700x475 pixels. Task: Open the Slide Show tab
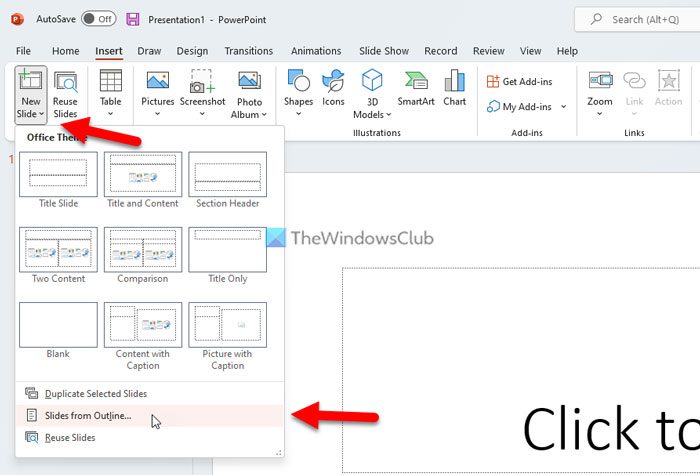tap(384, 51)
